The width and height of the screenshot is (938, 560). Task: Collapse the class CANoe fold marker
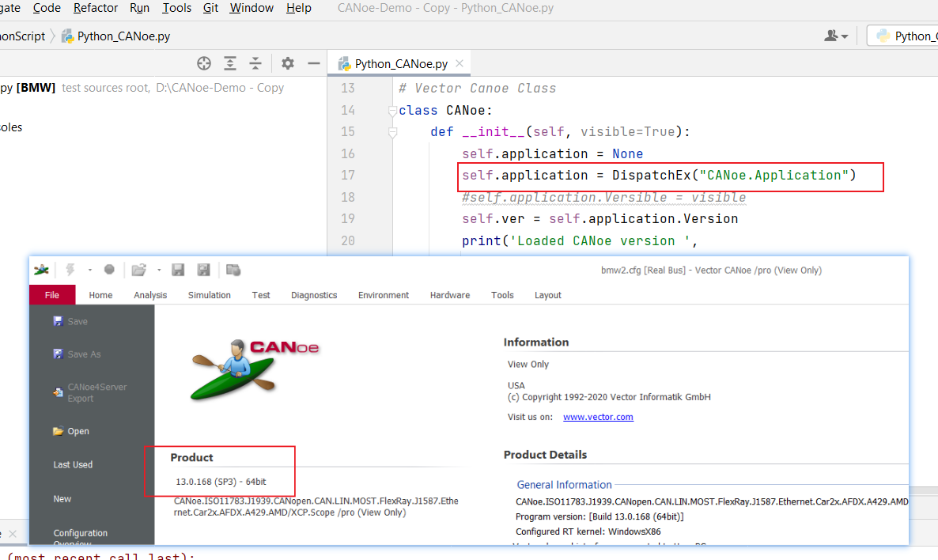tap(392, 111)
